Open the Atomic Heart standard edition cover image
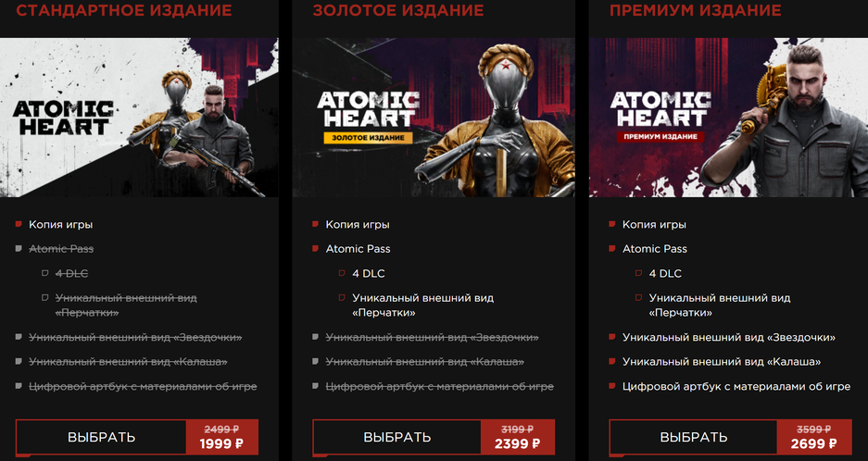 tap(139, 118)
